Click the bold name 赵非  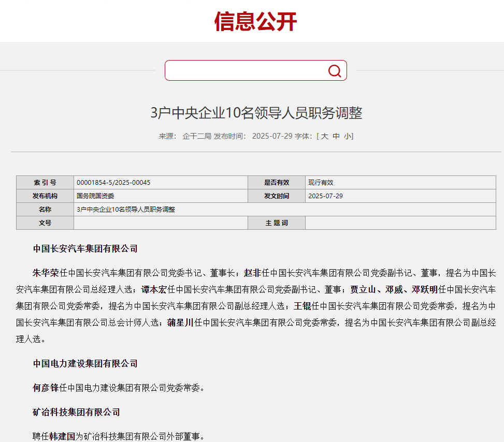click(x=252, y=273)
